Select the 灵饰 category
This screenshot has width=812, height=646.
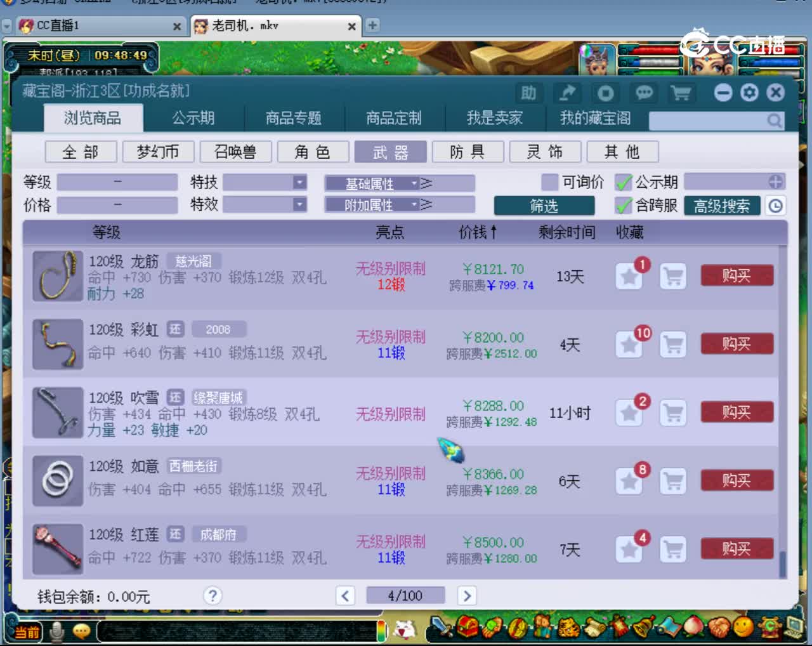(545, 152)
